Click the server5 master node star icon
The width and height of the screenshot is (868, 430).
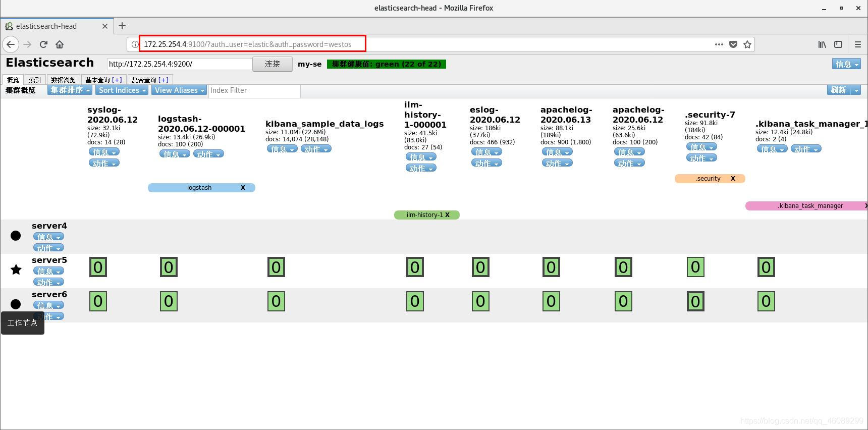click(16, 270)
